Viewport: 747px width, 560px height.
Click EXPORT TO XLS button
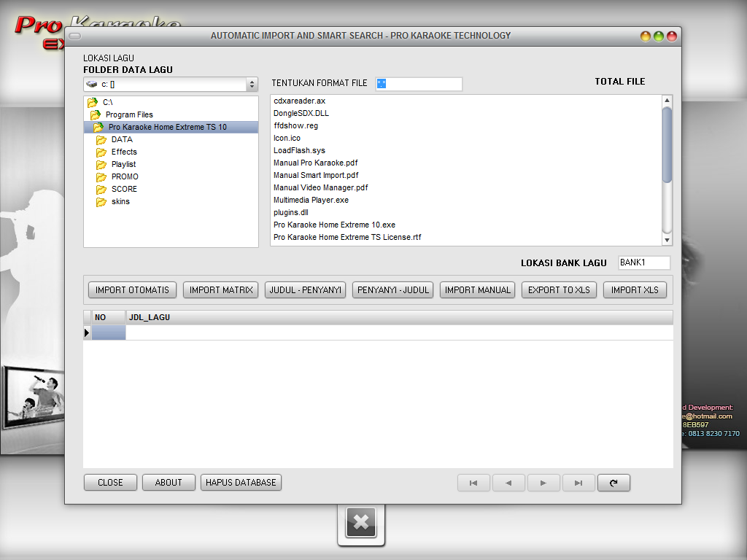coord(559,290)
